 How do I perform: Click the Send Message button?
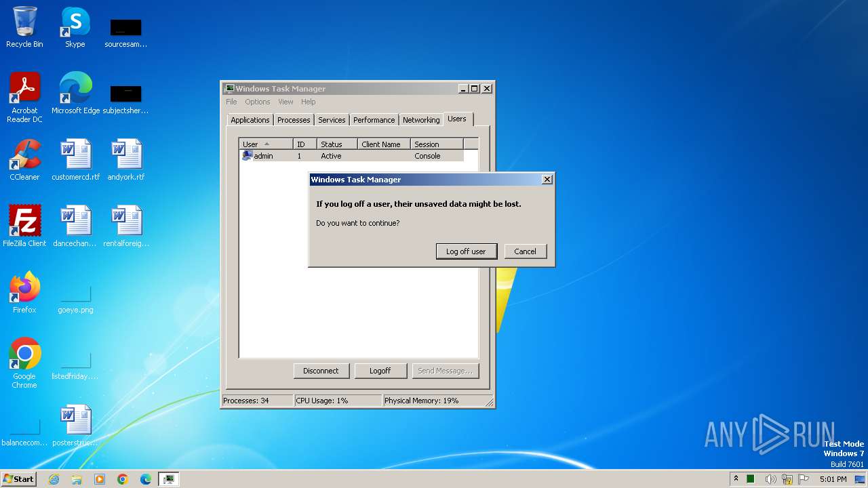tap(445, 371)
